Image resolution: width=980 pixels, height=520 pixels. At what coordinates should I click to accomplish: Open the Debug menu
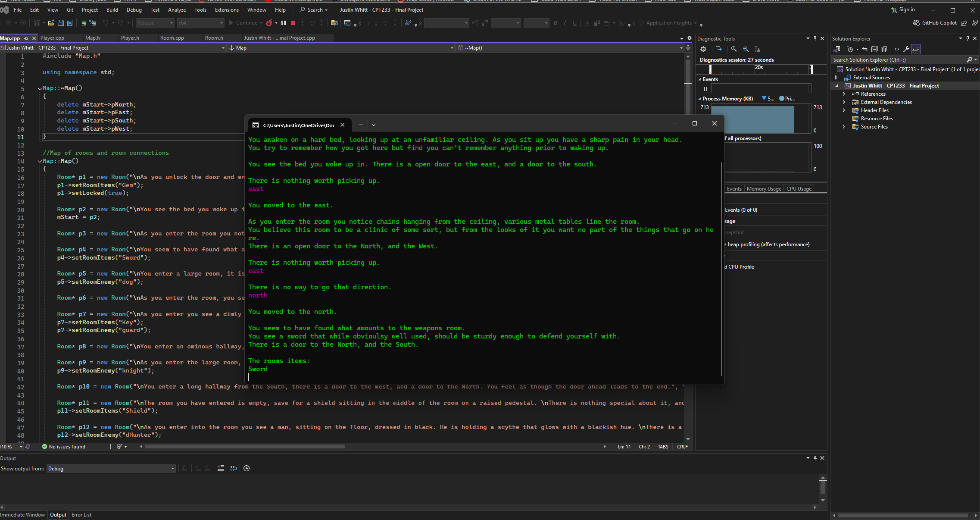coord(134,9)
